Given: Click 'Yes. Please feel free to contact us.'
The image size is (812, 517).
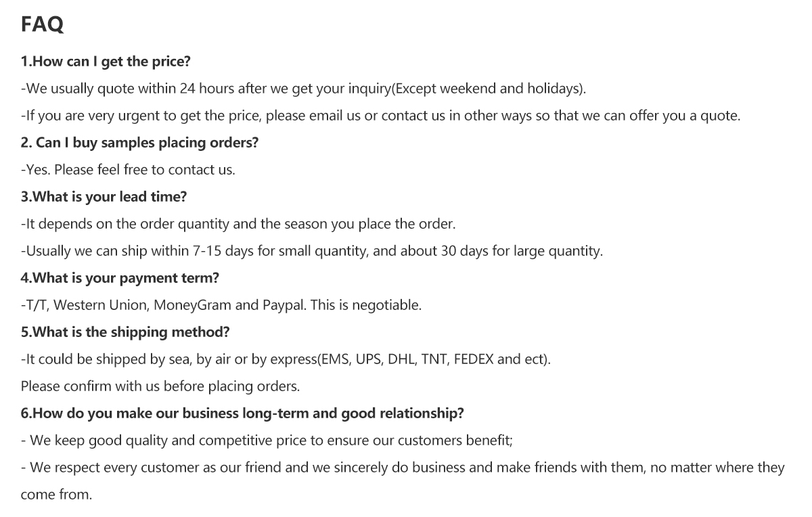Looking at the screenshot, I should (128, 170).
